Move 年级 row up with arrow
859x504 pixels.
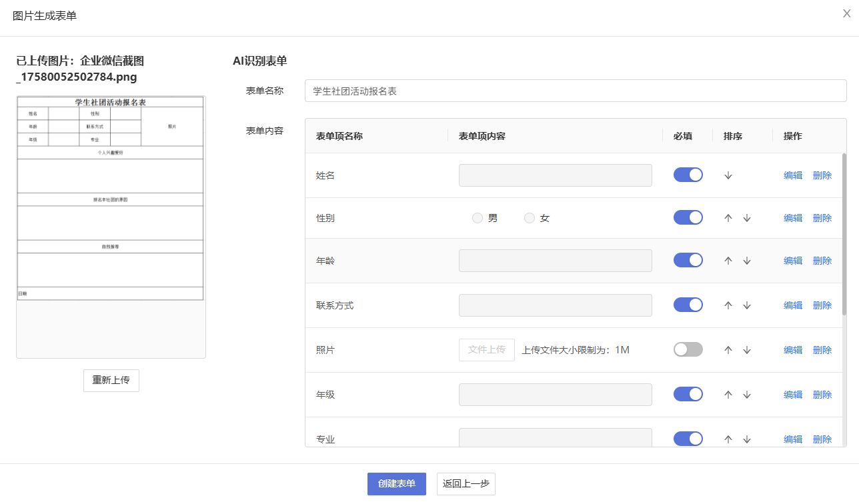tap(728, 395)
